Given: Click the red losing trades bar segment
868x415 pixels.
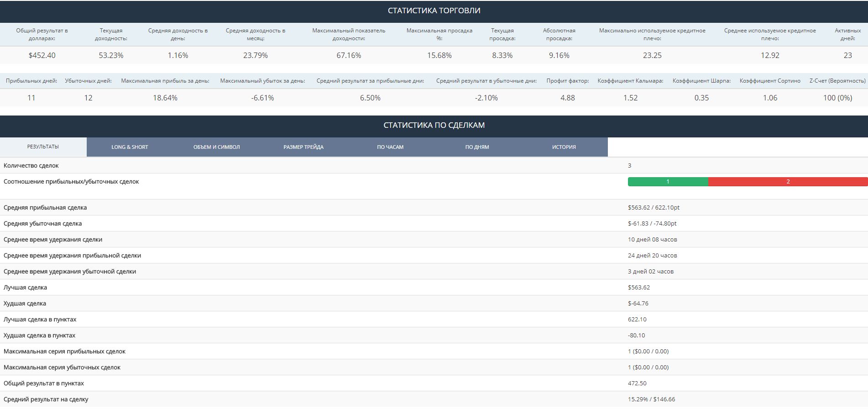Looking at the screenshot, I should 788,182.
